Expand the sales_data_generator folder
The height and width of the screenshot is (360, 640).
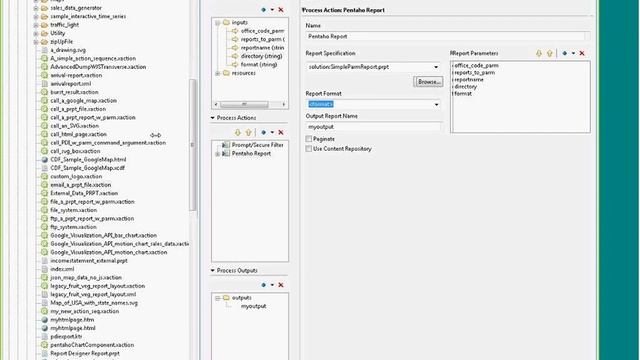click(x=36, y=8)
